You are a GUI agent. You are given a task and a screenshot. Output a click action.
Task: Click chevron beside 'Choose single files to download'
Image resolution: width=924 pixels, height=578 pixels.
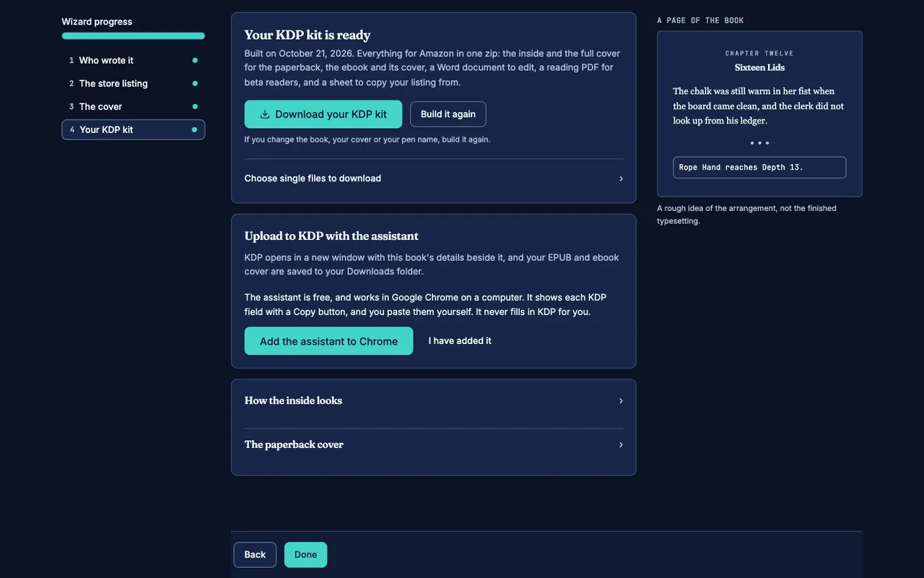(621, 178)
